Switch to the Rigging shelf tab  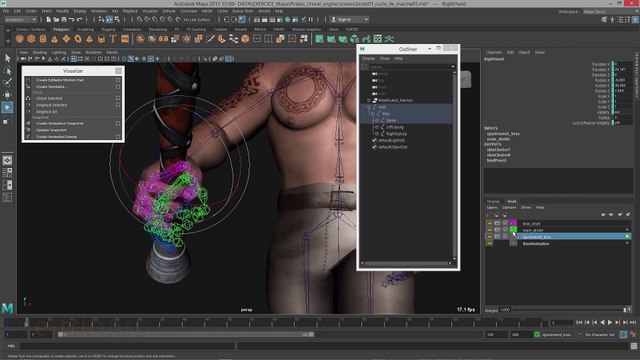pyautogui.click(x=109, y=29)
